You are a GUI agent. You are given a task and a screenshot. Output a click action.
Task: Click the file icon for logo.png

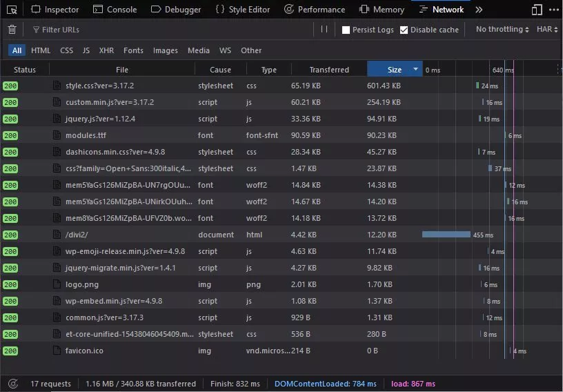tap(57, 284)
